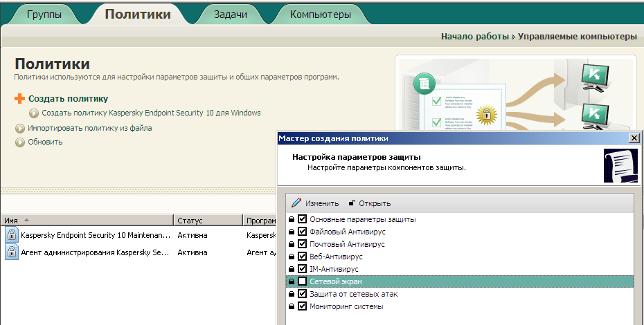Uncheck Основные параметры защиты checkbox
The width and height of the screenshot is (644, 325).
303,219
